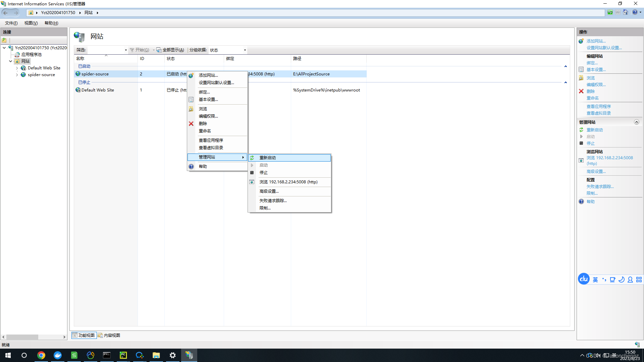
Task: Click the Back navigation arrow
Action: [x=5, y=13]
